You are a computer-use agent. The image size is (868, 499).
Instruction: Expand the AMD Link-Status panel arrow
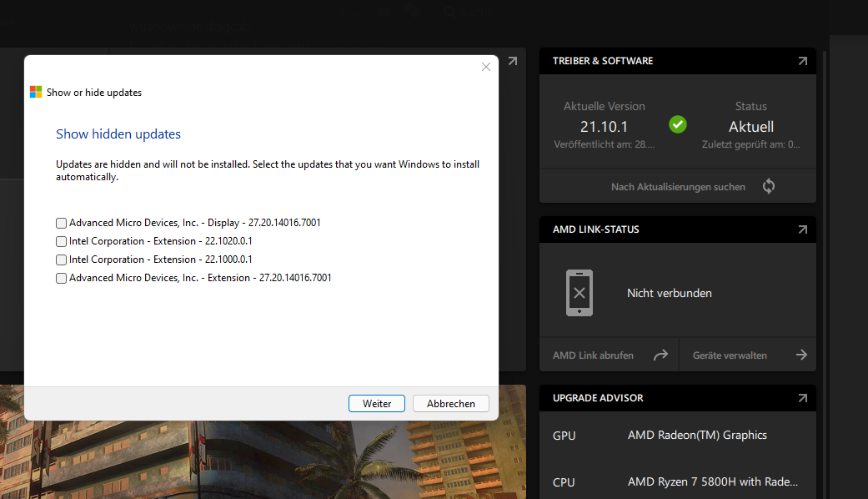803,229
